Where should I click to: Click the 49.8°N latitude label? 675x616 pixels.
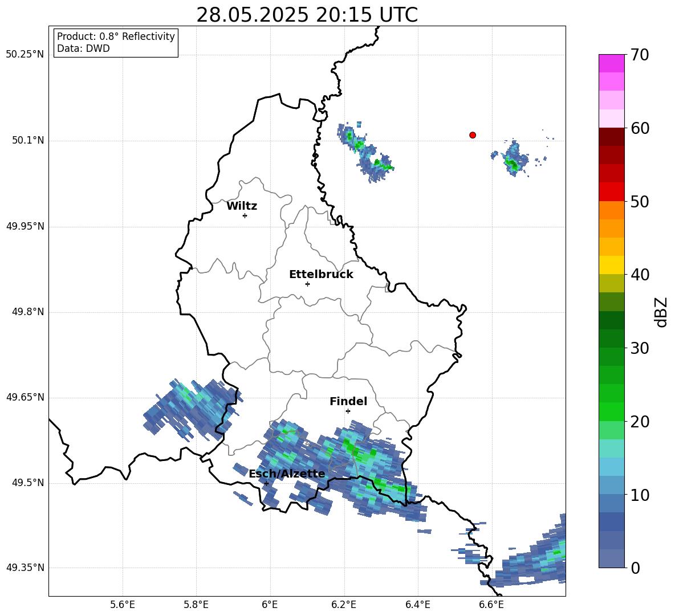[28, 312]
